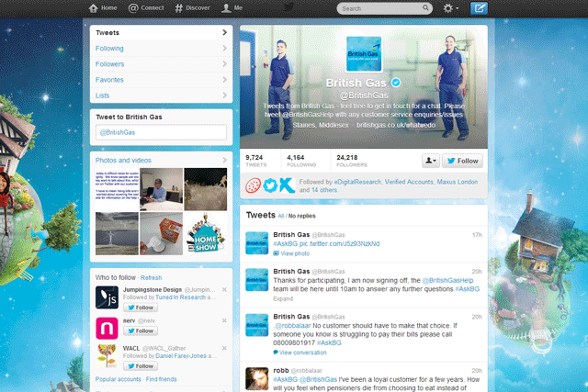Open the man at desk photo thumbnail
Image resolution: width=588 pixels, height=392 pixels.
[162, 189]
